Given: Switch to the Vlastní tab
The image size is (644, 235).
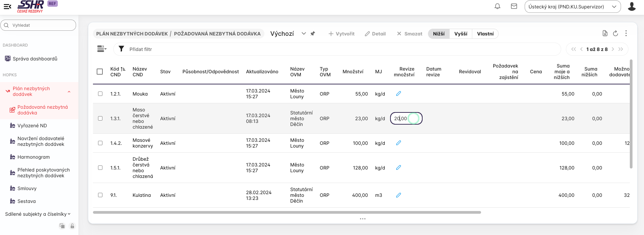Looking at the screenshot, I should click(485, 34).
